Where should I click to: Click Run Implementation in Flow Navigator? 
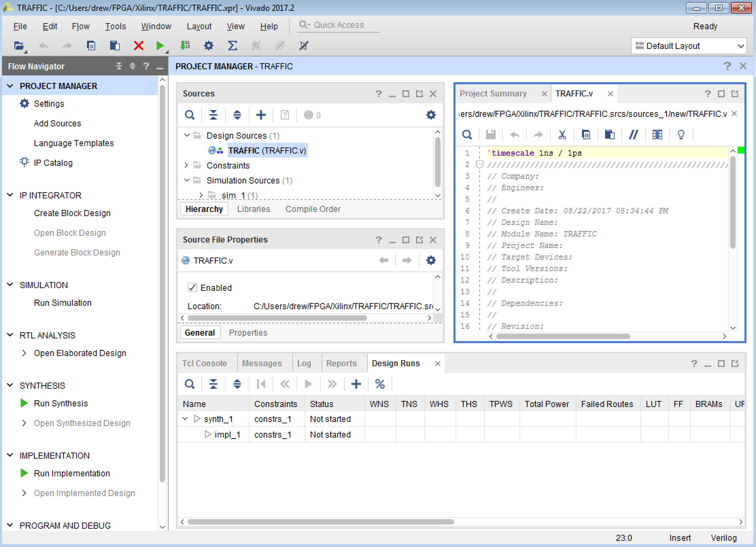click(72, 473)
